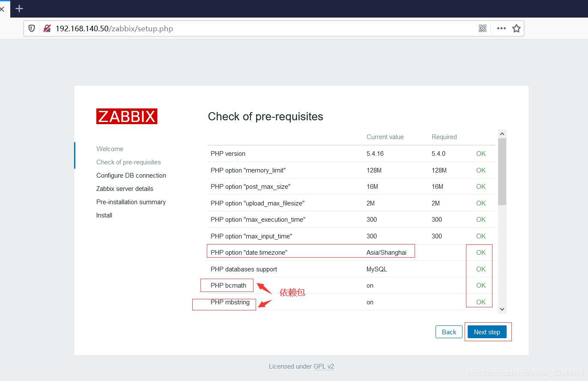Click the QR code icon in address bar
Screen dimensions: 588x381
(x=483, y=29)
